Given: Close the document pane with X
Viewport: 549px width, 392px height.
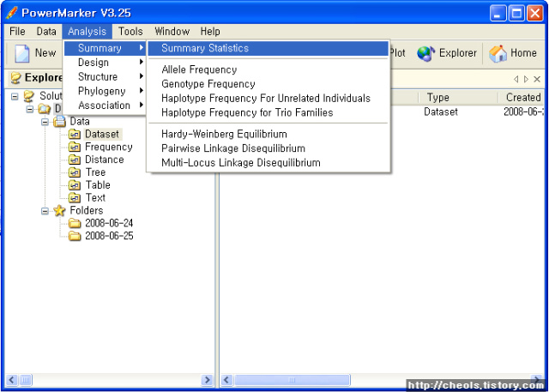Looking at the screenshot, I should [537, 80].
